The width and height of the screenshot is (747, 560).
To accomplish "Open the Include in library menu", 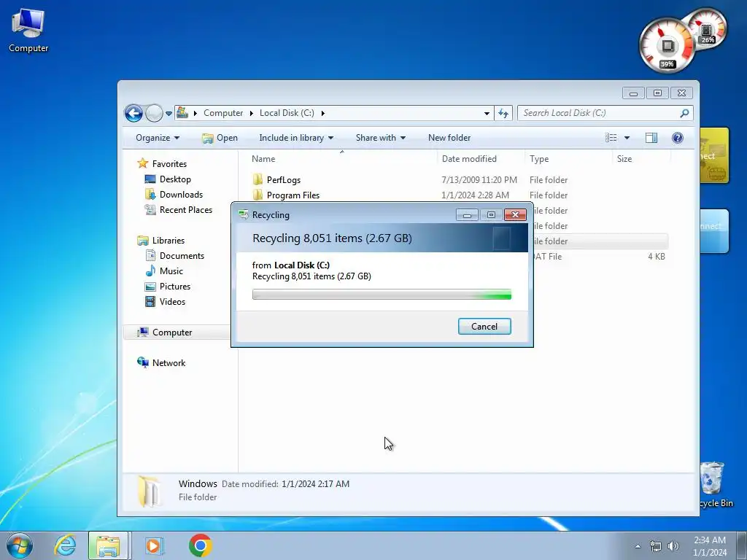I will tap(296, 138).
